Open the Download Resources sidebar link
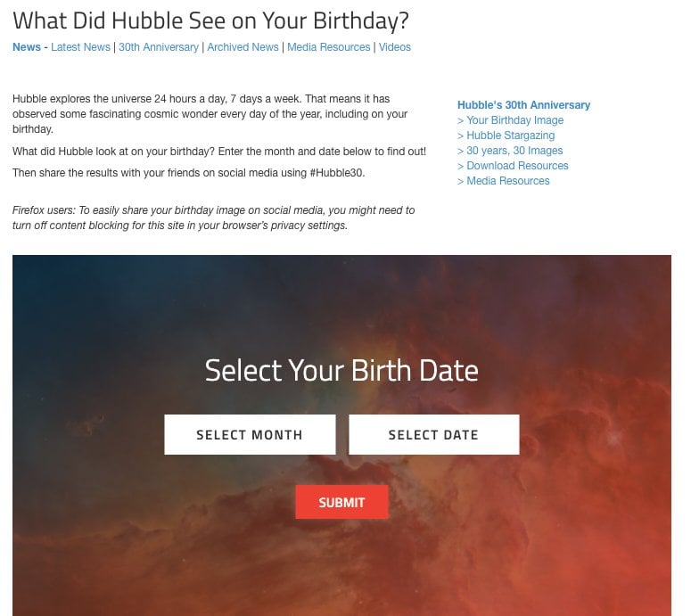The width and height of the screenshot is (691, 616). (x=517, y=166)
